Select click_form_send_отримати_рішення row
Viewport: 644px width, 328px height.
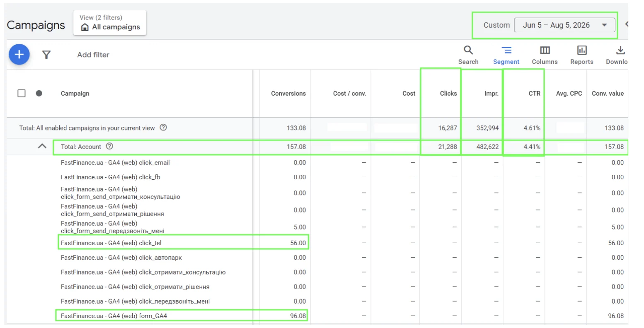[317, 210]
